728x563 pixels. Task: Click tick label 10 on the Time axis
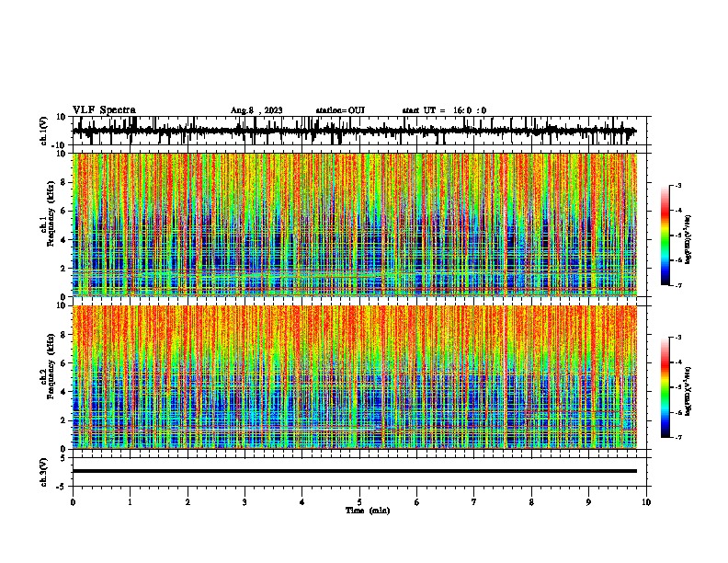pyautogui.click(x=646, y=502)
